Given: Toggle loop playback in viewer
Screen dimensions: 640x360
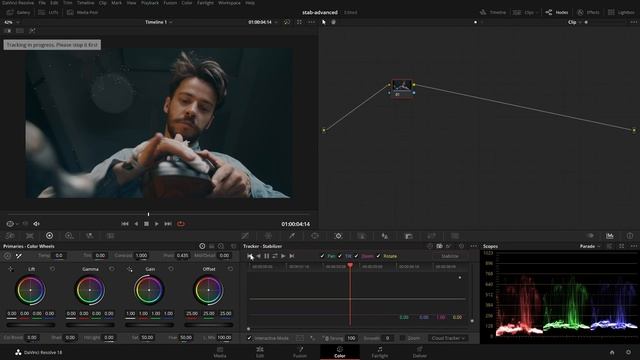Looking at the screenshot, I should click(x=181, y=224).
